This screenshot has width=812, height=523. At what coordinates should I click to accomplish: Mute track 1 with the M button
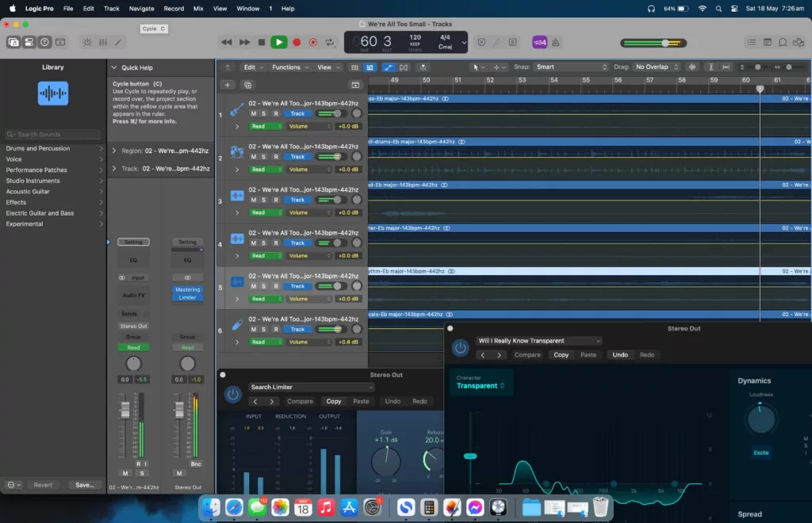[x=254, y=114]
